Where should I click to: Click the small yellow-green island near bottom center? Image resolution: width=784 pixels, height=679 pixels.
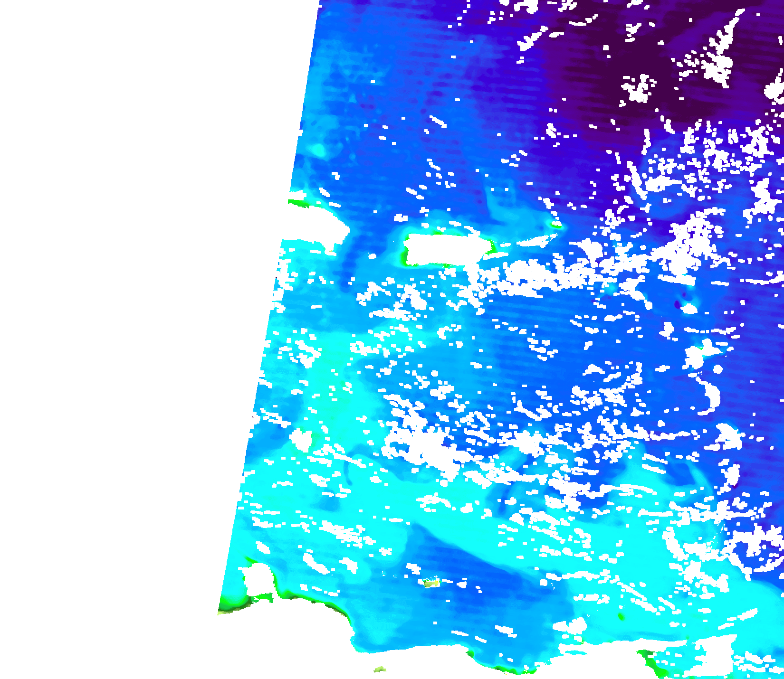(x=431, y=583)
